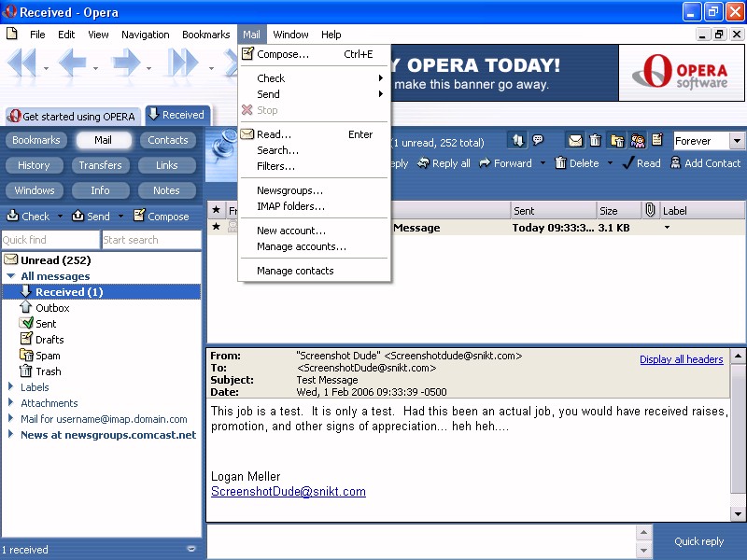Expand News at newsgroups.comcast.net
The width and height of the screenshot is (747, 560).
click(x=10, y=434)
